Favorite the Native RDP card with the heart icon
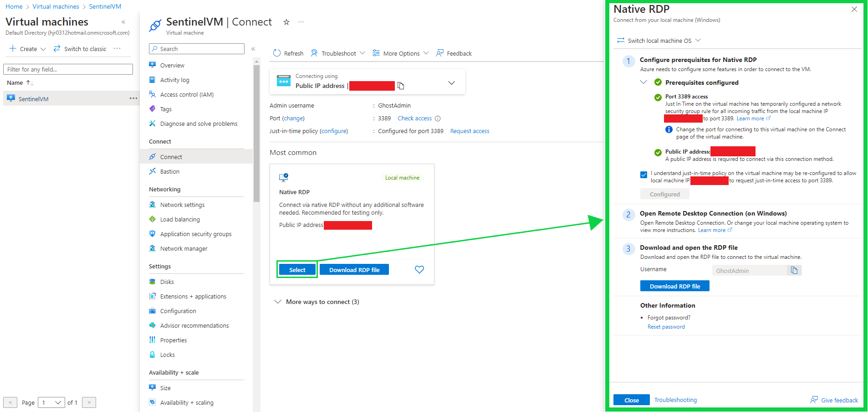Screen dimensions: 868x412 point(419,270)
